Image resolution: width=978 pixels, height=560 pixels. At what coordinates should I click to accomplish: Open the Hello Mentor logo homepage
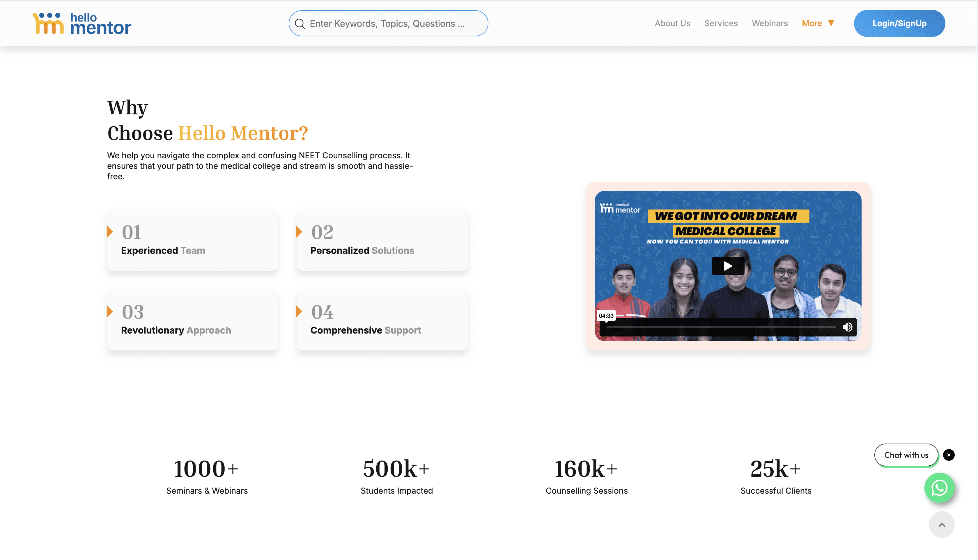tap(81, 24)
